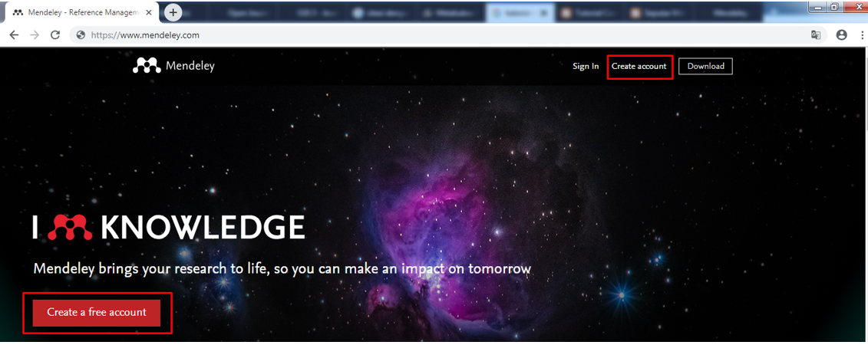Click the site info globe icon in address bar
Viewport: 868px width, 345px height.
point(81,34)
